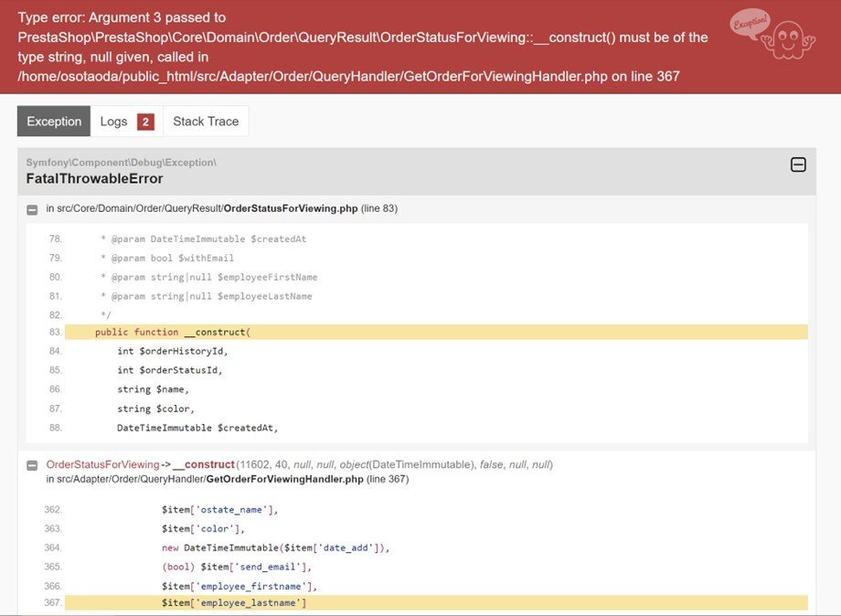Click line number 78

click(x=56, y=239)
